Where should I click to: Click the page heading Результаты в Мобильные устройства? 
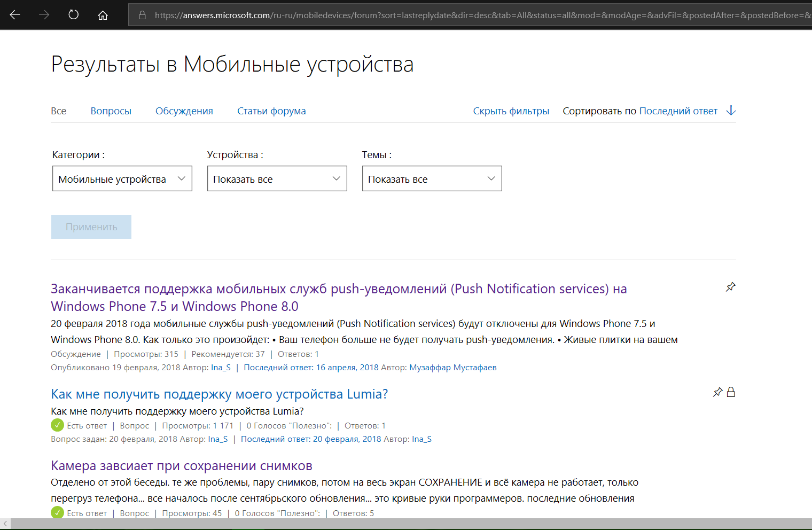pyautogui.click(x=232, y=64)
